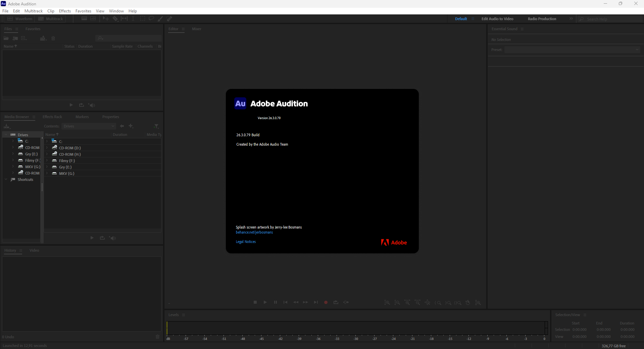The height and width of the screenshot is (349, 644).
Task: Expand MKV (G:) in the contents list
Action: (47, 173)
